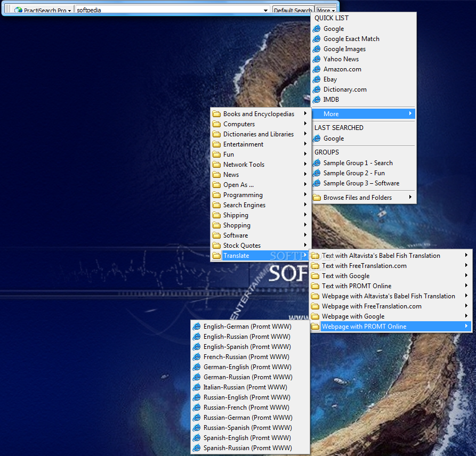Click the Computers folder icon
The width and height of the screenshot is (476, 456).
point(216,124)
